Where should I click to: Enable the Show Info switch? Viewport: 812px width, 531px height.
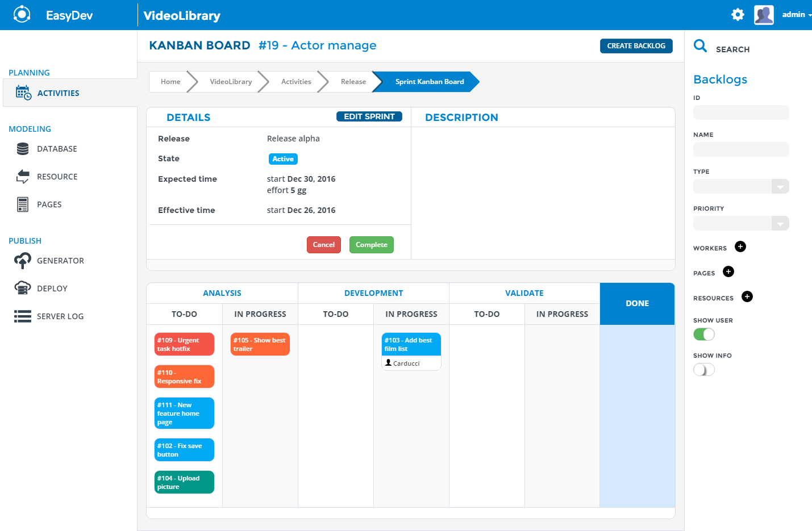pyautogui.click(x=704, y=370)
